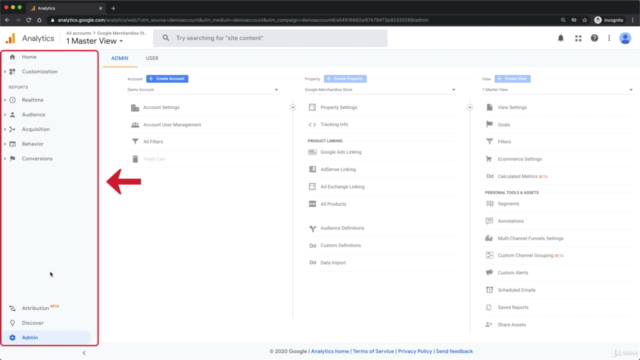Image resolution: width=640 pixels, height=360 pixels.
Task: Click the Multi-Channel Funnels Settings icon
Action: 489,238
